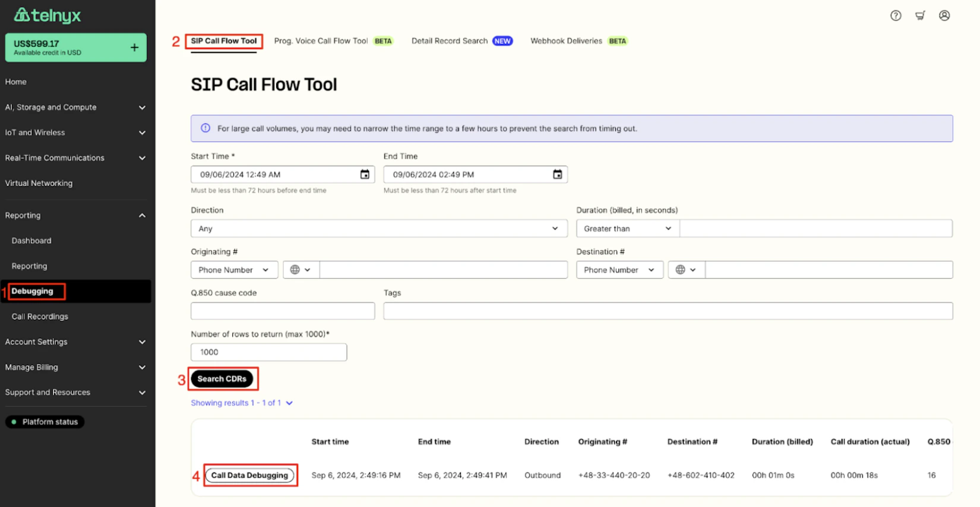The height and width of the screenshot is (507, 980).
Task: Select Debugging in sidebar
Action: point(33,291)
